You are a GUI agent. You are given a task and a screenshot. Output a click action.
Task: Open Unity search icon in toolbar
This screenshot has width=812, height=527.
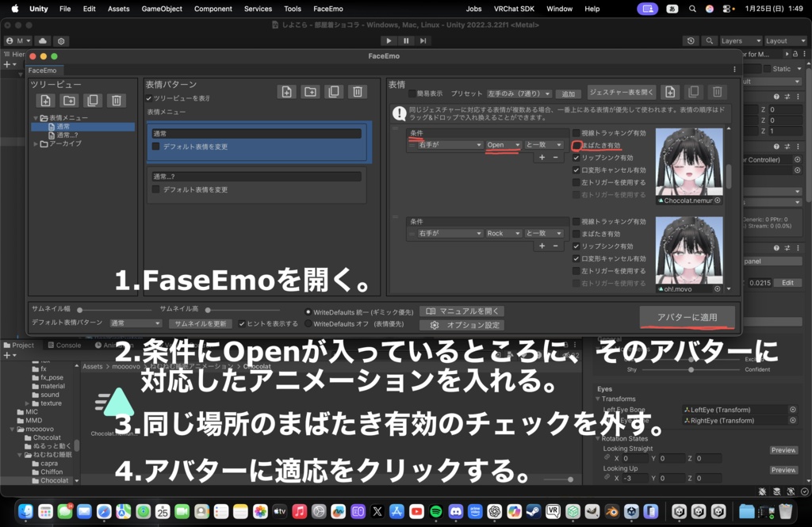point(710,41)
